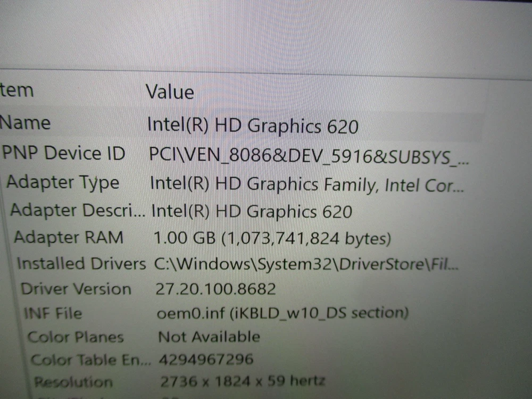The width and height of the screenshot is (532, 399).
Task: Click the Item column header
Action: coord(17,90)
